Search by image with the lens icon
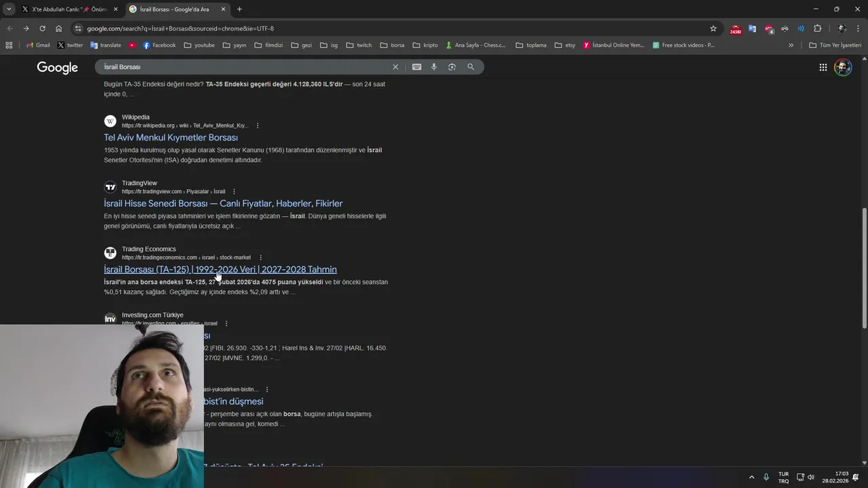The width and height of the screenshot is (868, 488). coord(452,67)
